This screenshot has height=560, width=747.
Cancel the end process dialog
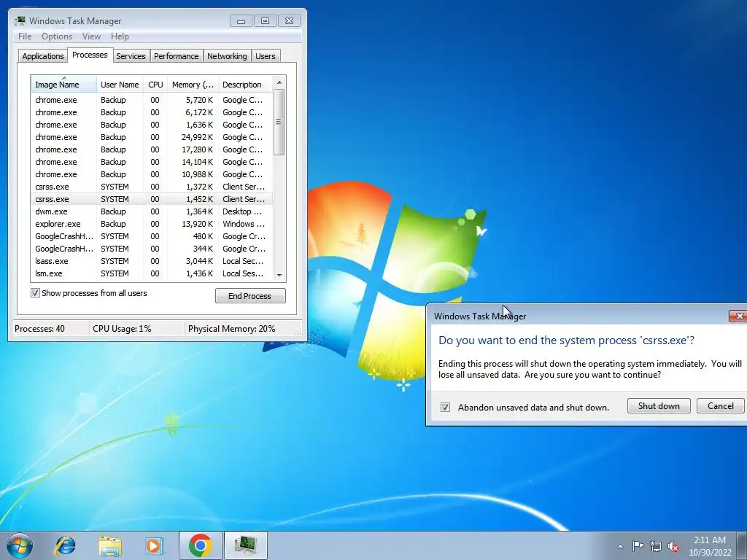[x=720, y=405]
